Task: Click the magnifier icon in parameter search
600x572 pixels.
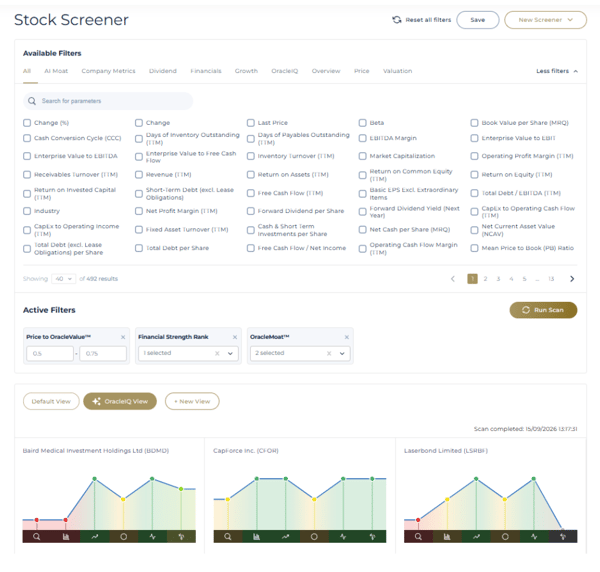Action: coord(32,101)
